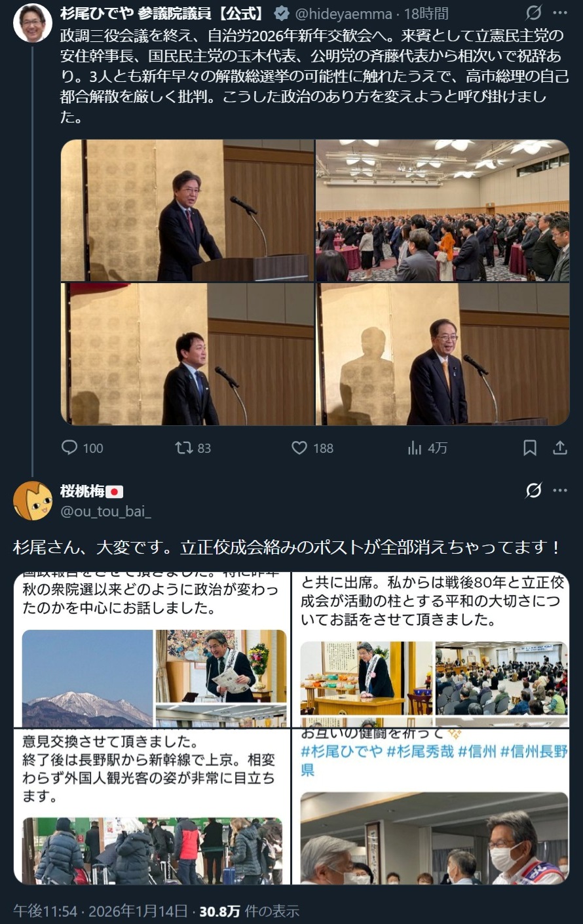The image size is (583, 924).
Task: Open view analytics showing 4万
Action: pos(427,448)
